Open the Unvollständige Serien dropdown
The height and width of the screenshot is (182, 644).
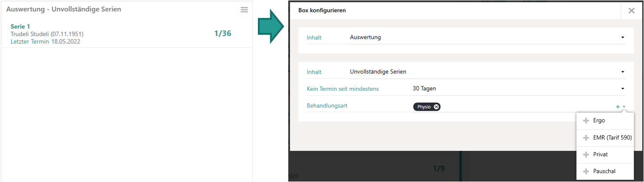point(487,72)
